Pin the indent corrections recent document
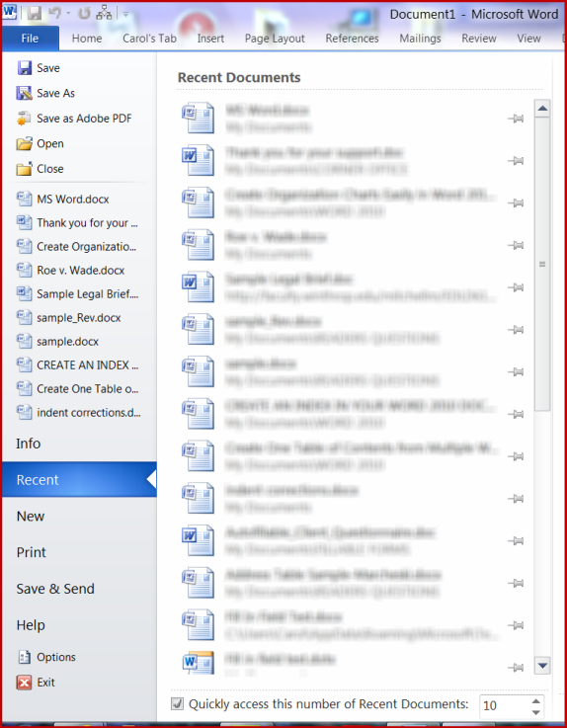 [x=516, y=499]
